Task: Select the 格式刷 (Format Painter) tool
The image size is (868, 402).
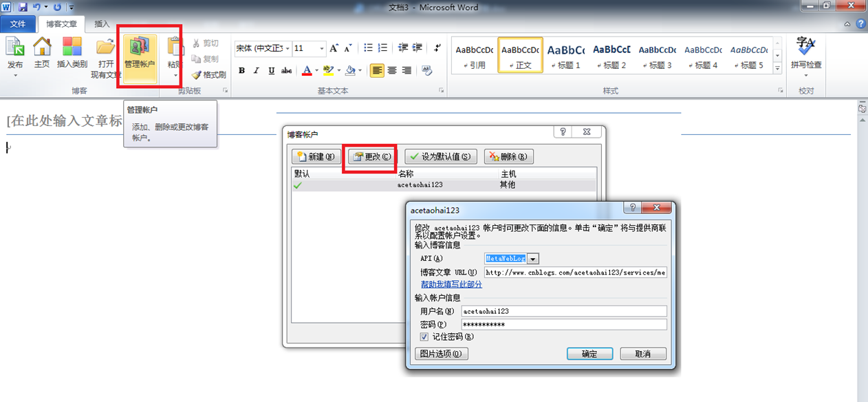Action: click(x=208, y=74)
